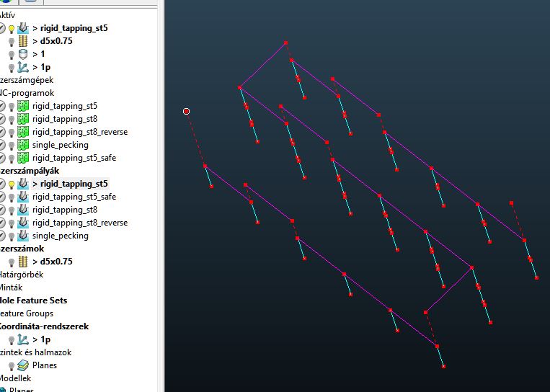Select 'rigid_tapping_st8' toolpath label
The image size is (550, 392).
[x=65, y=210]
